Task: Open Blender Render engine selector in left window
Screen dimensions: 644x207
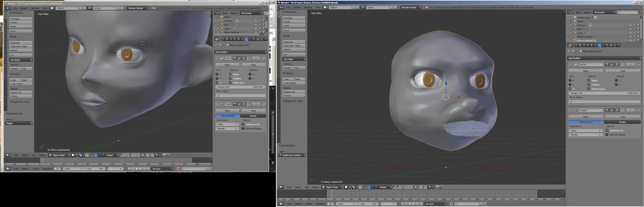Action: tap(138, 8)
